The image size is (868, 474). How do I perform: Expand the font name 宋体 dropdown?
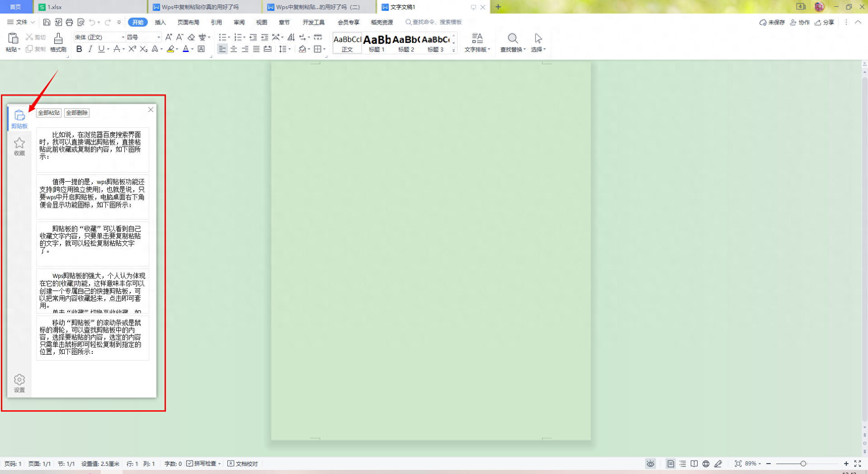tap(123, 37)
